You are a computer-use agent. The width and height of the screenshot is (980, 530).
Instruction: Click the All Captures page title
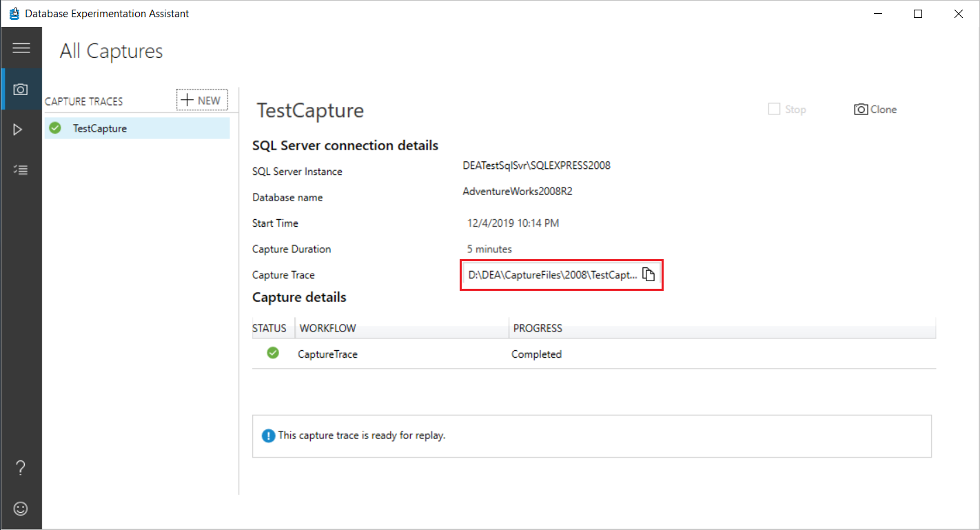click(112, 51)
